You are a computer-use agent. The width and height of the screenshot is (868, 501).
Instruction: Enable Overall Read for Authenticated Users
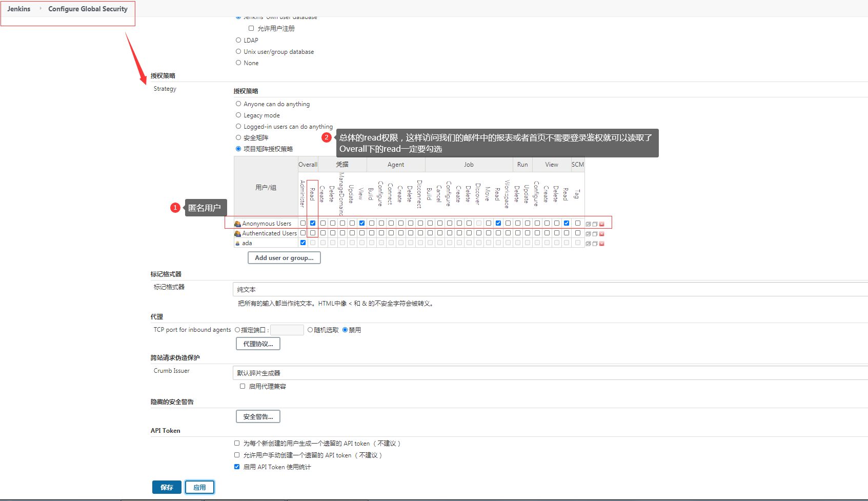coord(313,233)
